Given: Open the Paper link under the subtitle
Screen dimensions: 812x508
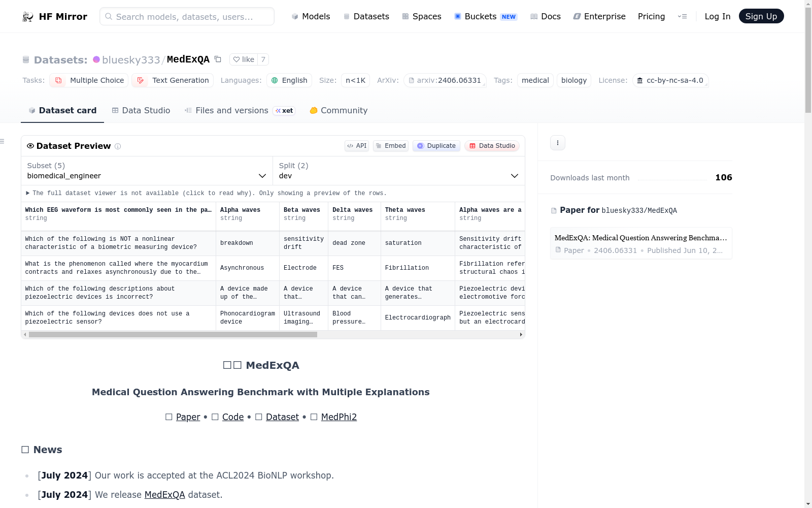Looking at the screenshot, I should (x=188, y=417).
